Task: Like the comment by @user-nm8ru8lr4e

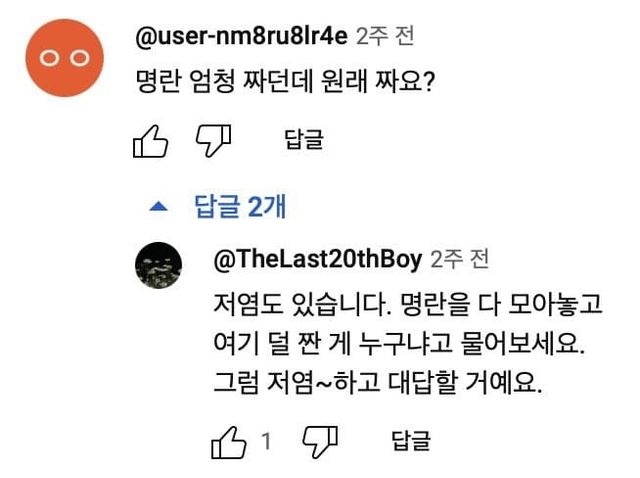Action: [150, 141]
